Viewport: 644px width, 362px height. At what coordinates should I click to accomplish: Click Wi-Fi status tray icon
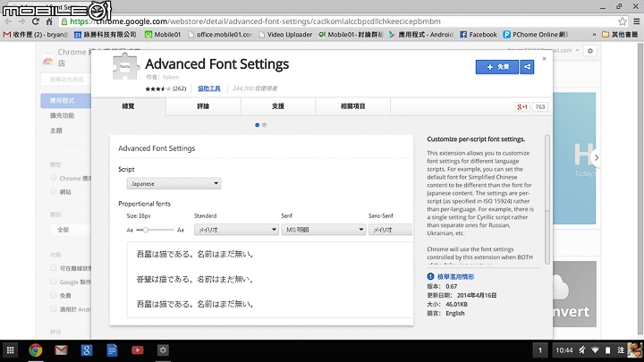[595, 350]
